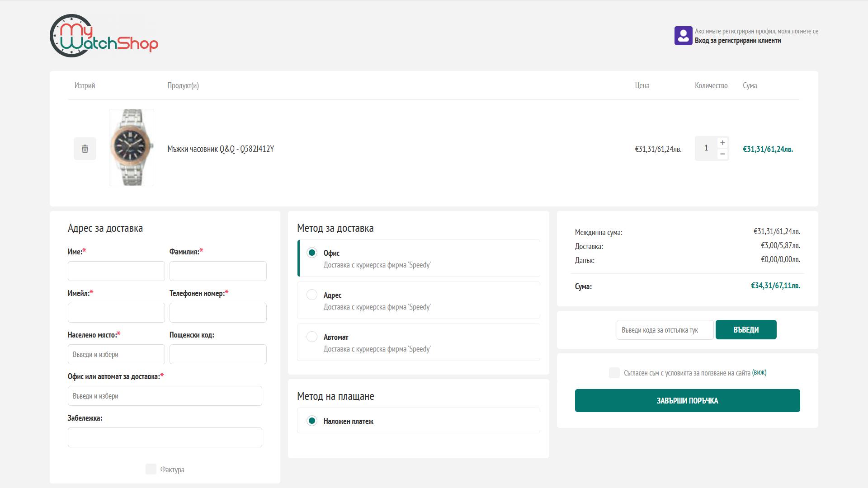Click the MyWatchShop logo
Screen dimensions: 868x488
point(104,36)
